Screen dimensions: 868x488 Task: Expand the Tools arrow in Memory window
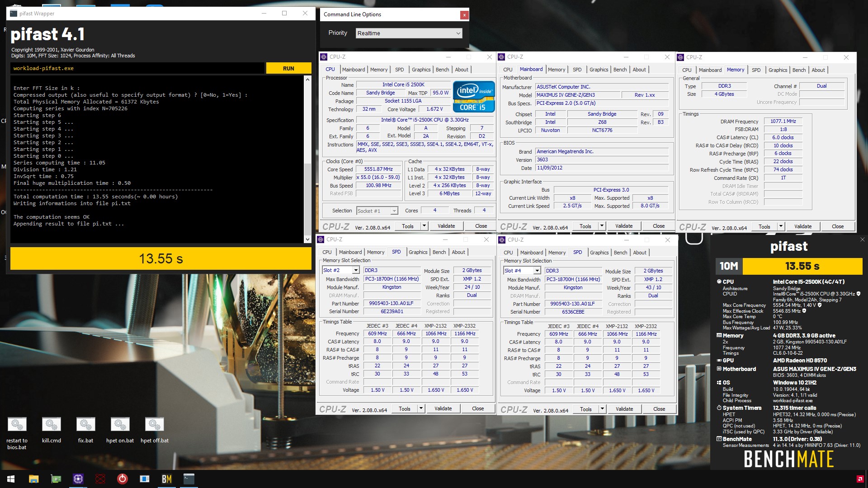(x=781, y=226)
